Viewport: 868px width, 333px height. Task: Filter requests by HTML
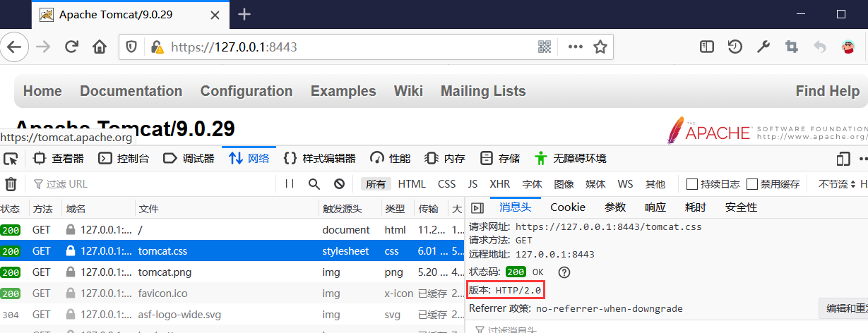pos(412,184)
